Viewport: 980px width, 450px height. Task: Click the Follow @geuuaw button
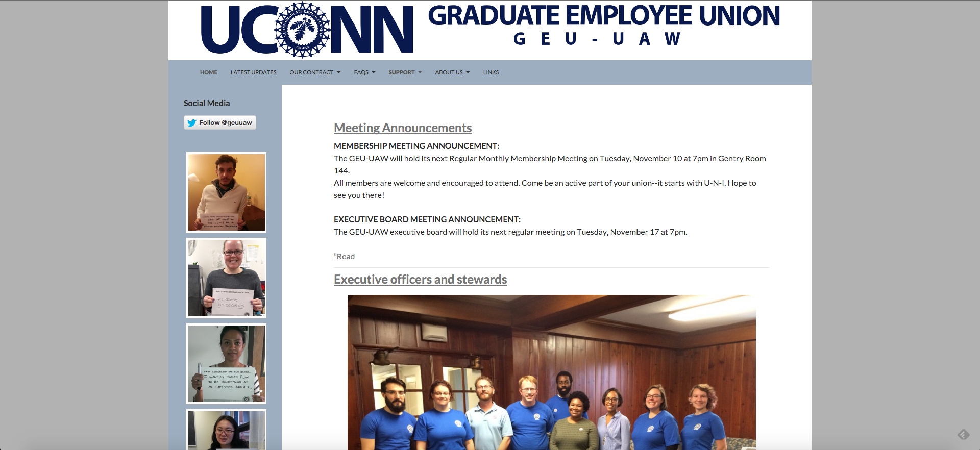(220, 122)
